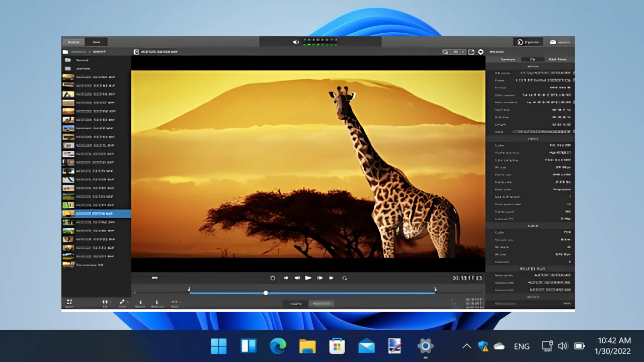
Task: Open File Explorer from the taskbar
Action: tap(307, 346)
